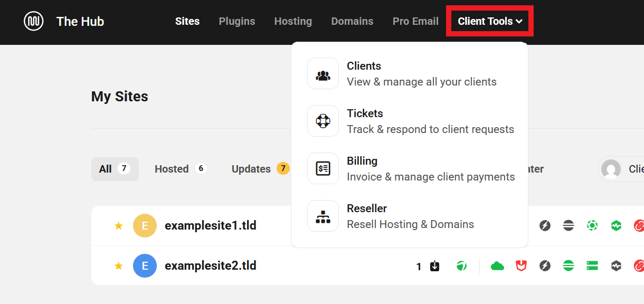Viewport: 644px width, 304px height.
Task: Open examplesite1.tld site
Action: [x=211, y=225]
